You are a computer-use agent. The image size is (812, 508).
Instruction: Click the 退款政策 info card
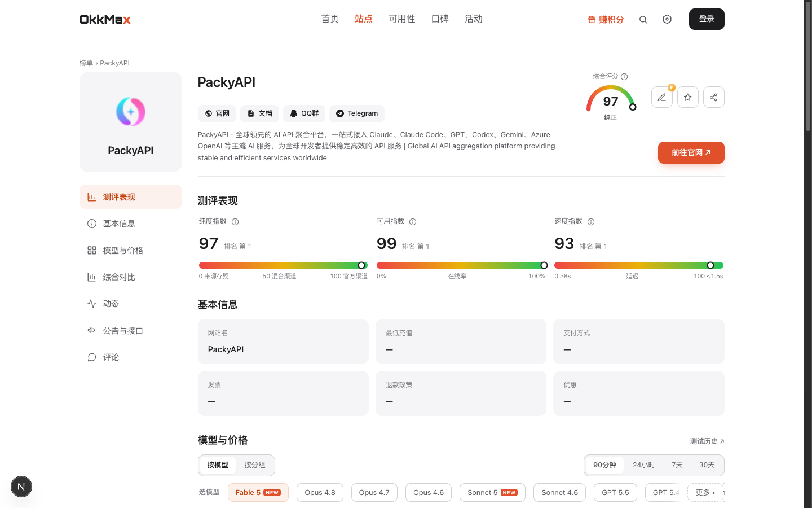point(461,393)
